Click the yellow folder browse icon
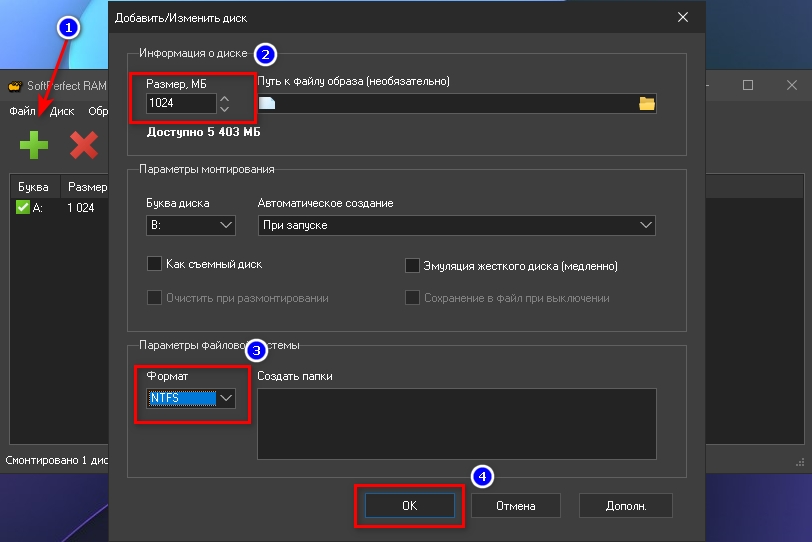812x542 pixels. pos(646,103)
